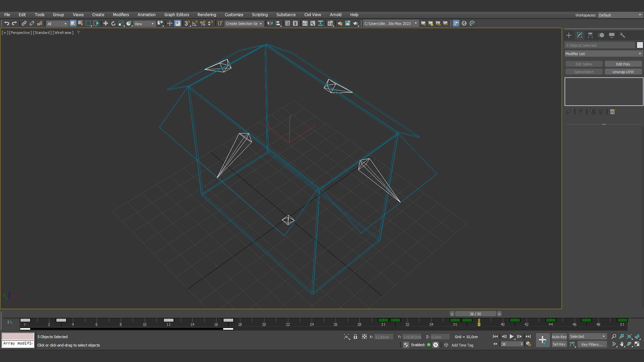The width and height of the screenshot is (644, 362).
Task: Go to the start of animation
Action: click(x=495, y=337)
